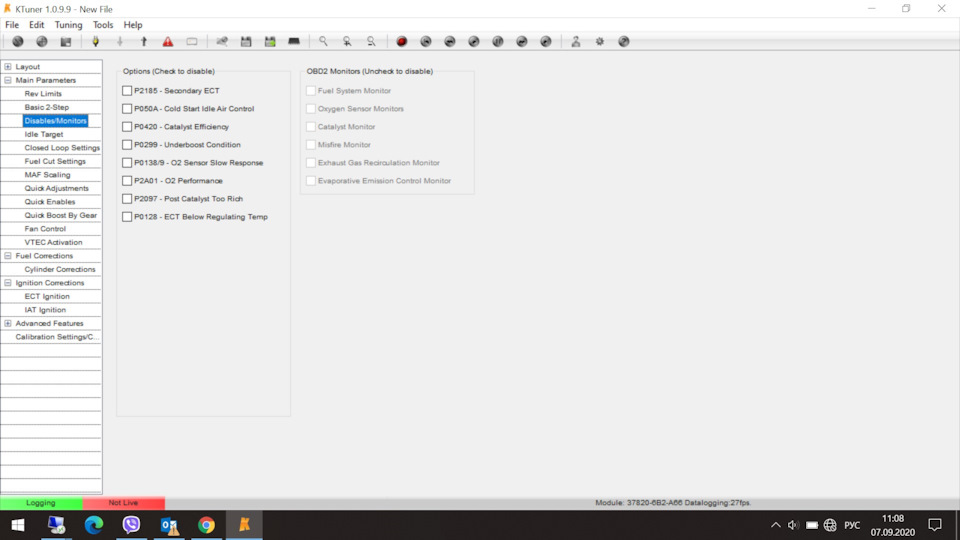
Task: Click the РУС language indicator
Action: pos(852,525)
